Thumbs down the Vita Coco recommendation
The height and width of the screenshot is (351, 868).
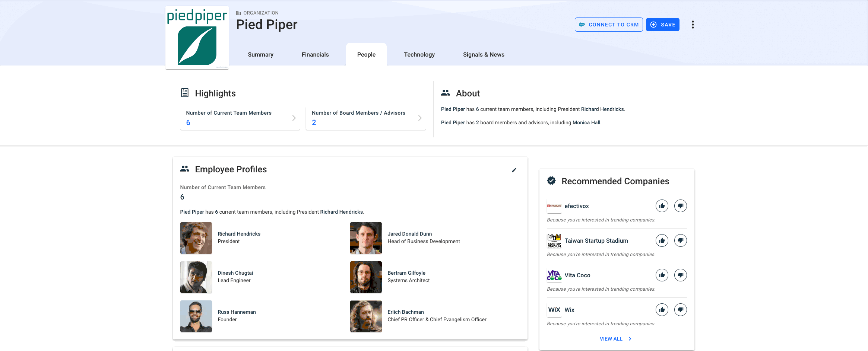coord(680,275)
